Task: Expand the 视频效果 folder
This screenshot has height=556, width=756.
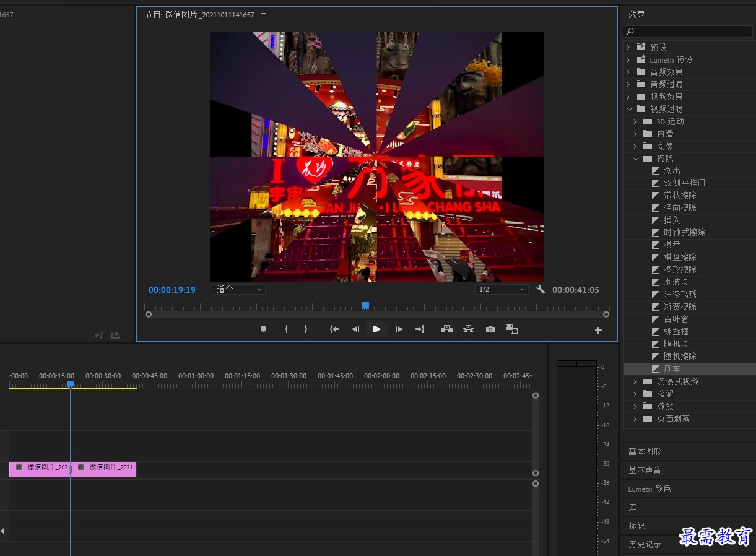Action: tap(628, 97)
